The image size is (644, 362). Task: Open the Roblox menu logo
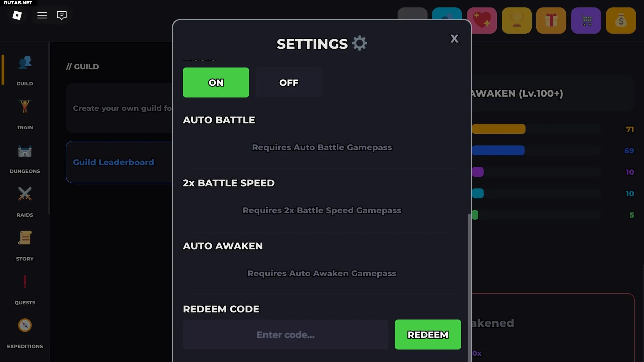(17, 15)
